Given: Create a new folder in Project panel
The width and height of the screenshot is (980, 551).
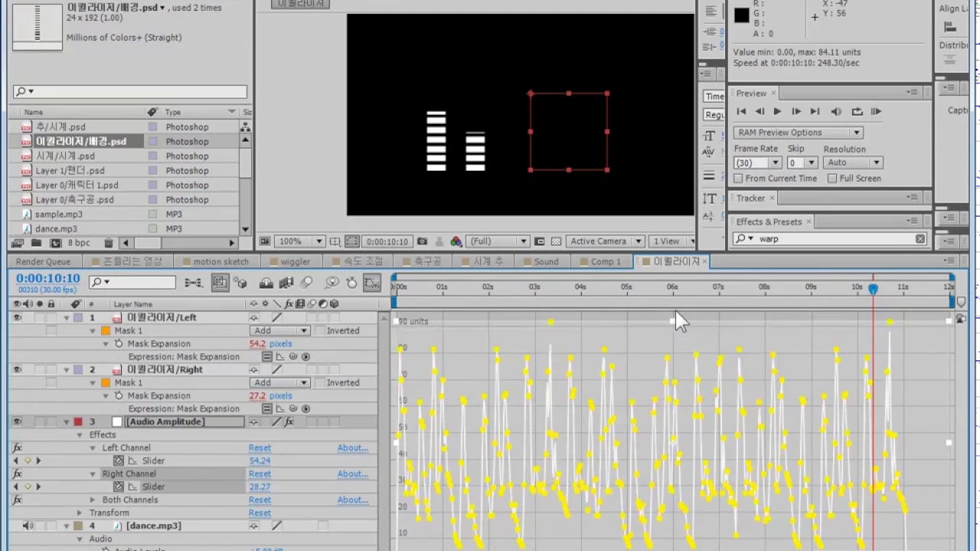Looking at the screenshot, I should [36, 243].
